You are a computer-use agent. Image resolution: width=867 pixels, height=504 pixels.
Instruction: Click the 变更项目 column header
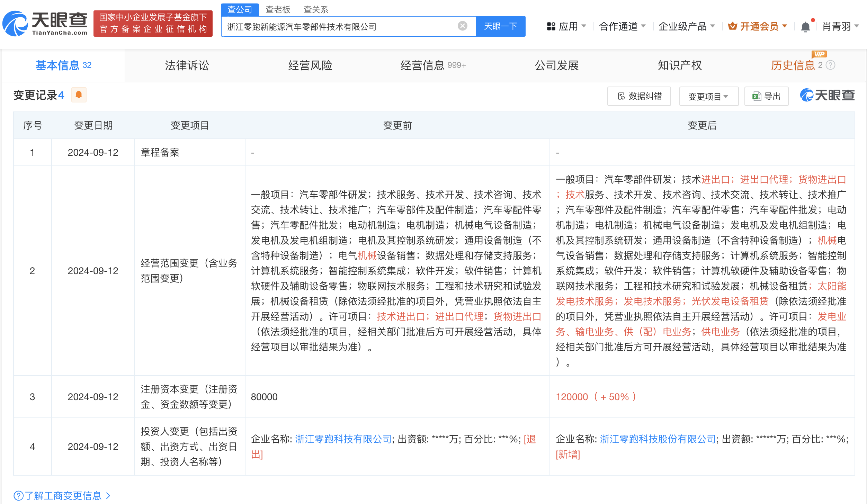(x=190, y=125)
